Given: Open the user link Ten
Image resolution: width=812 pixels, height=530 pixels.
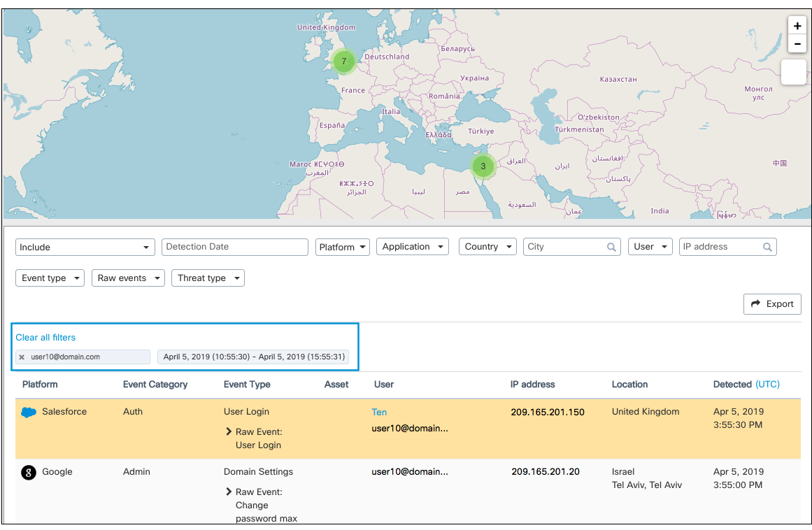Looking at the screenshot, I should [379, 412].
